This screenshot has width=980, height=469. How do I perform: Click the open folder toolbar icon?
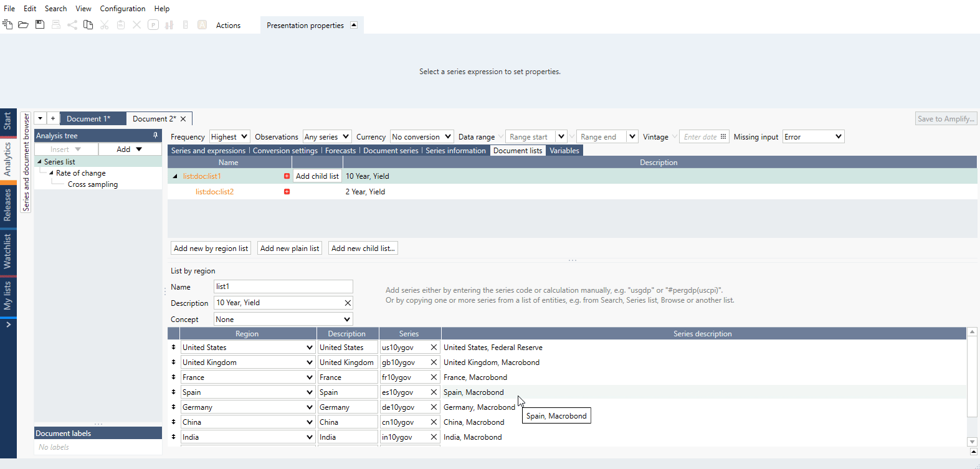[x=23, y=25]
